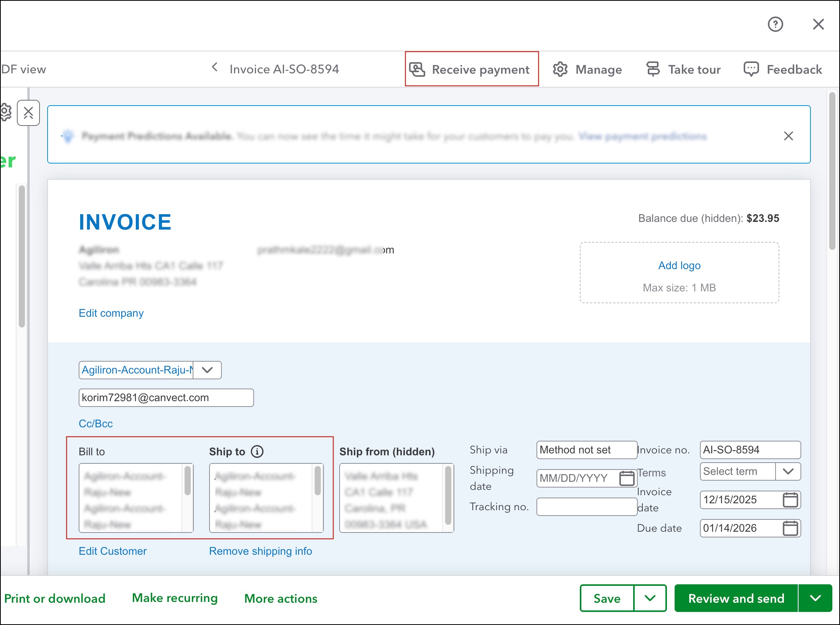Screen dimensions: 840x625
Task: Click the Edit company link
Action: [x=111, y=313]
